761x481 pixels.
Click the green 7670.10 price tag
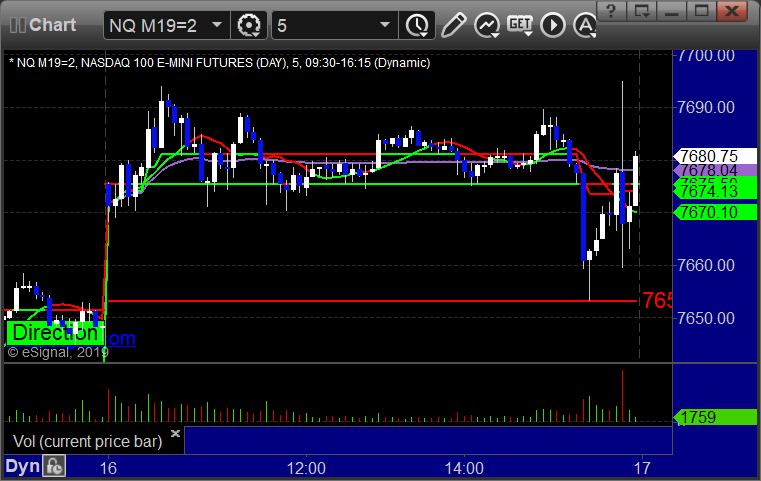tap(714, 212)
